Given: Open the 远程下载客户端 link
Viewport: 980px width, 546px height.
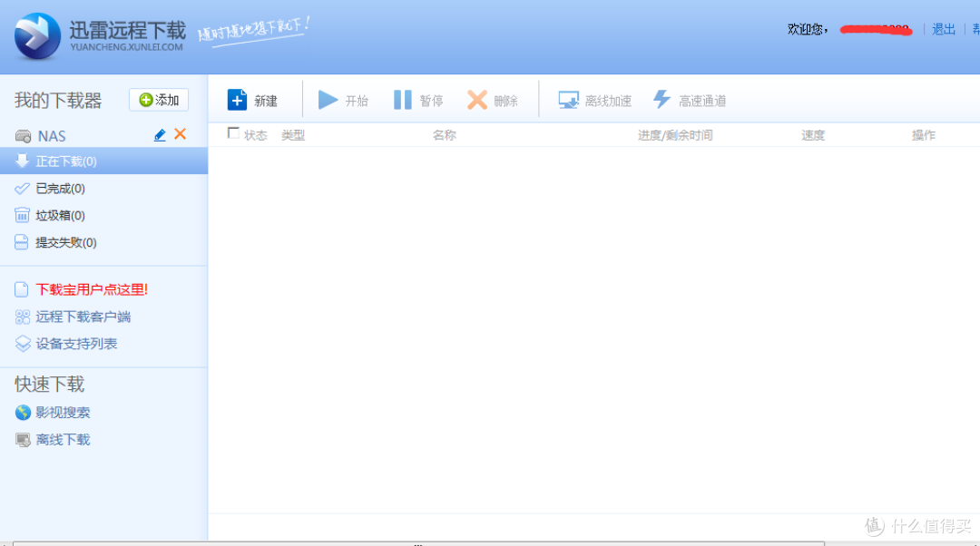Looking at the screenshot, I should tap(83, 317).
